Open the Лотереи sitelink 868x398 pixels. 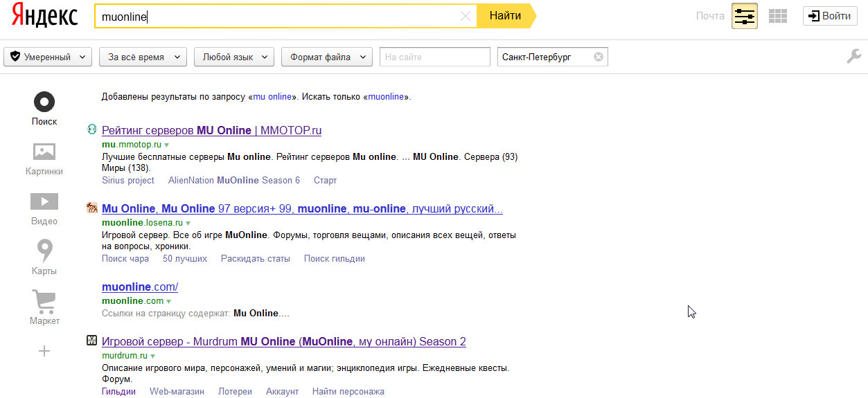click(235, 391)
